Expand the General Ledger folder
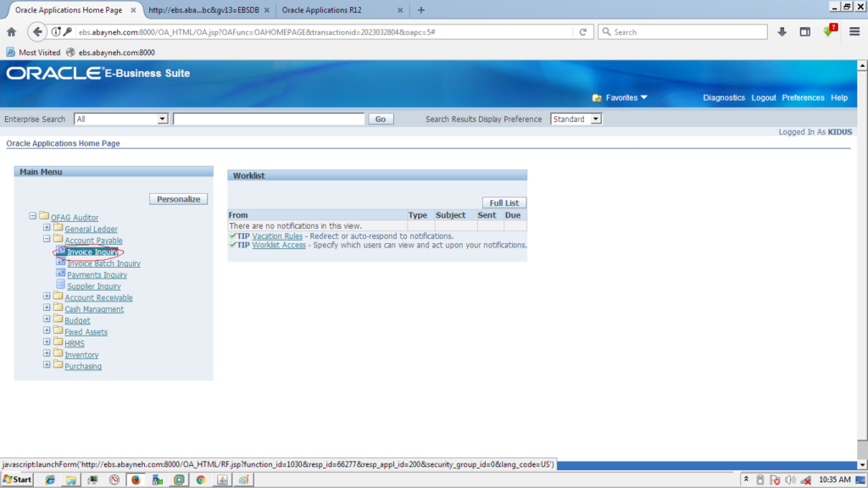Viewport: 868px width, 488px height. pos(47,227)
